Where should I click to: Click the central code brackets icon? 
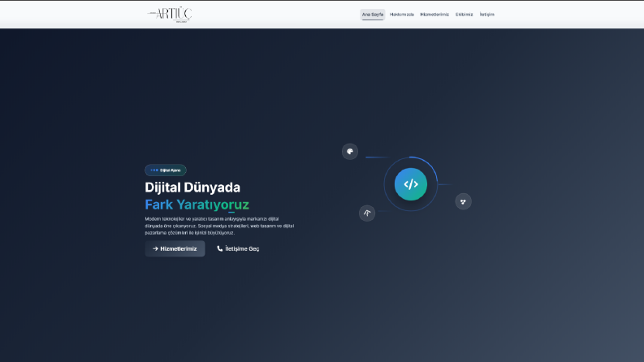(x=411, y=184)
